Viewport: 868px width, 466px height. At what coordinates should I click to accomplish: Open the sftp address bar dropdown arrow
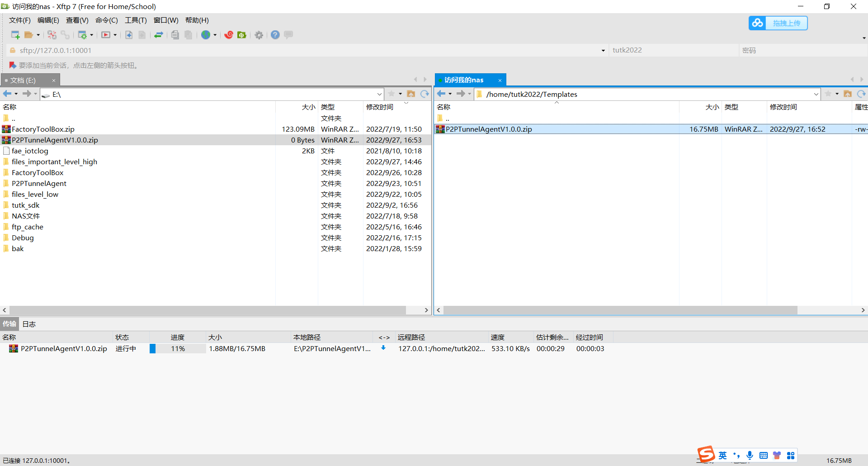(603, 51)
